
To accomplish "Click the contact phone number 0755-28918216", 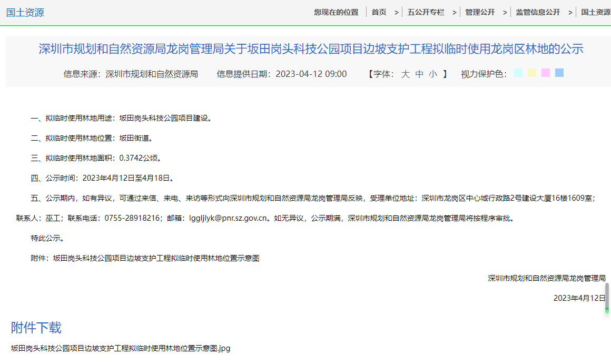I will (x=133, y=218).
